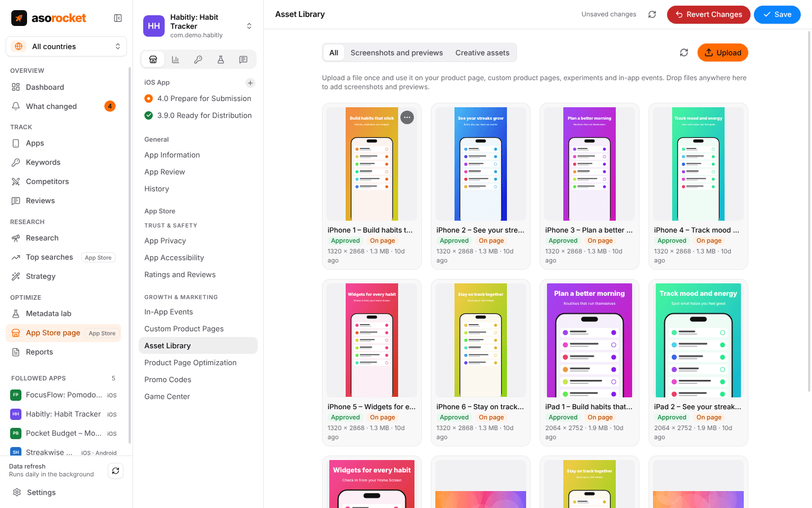Screen dimensions: 812x508
Task: Upload a new asset
Action: [x=723, y=52]
